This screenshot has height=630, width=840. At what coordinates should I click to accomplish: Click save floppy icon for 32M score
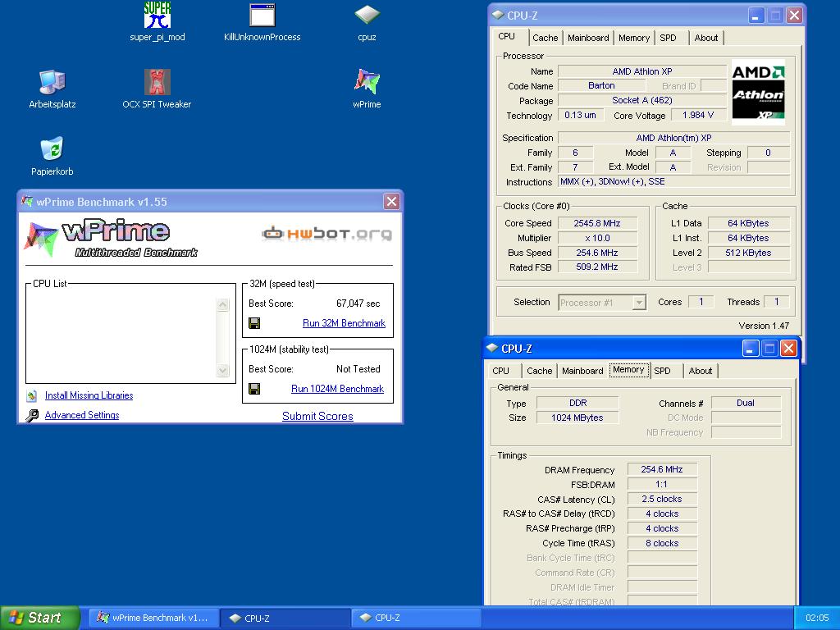click(254, 323)
